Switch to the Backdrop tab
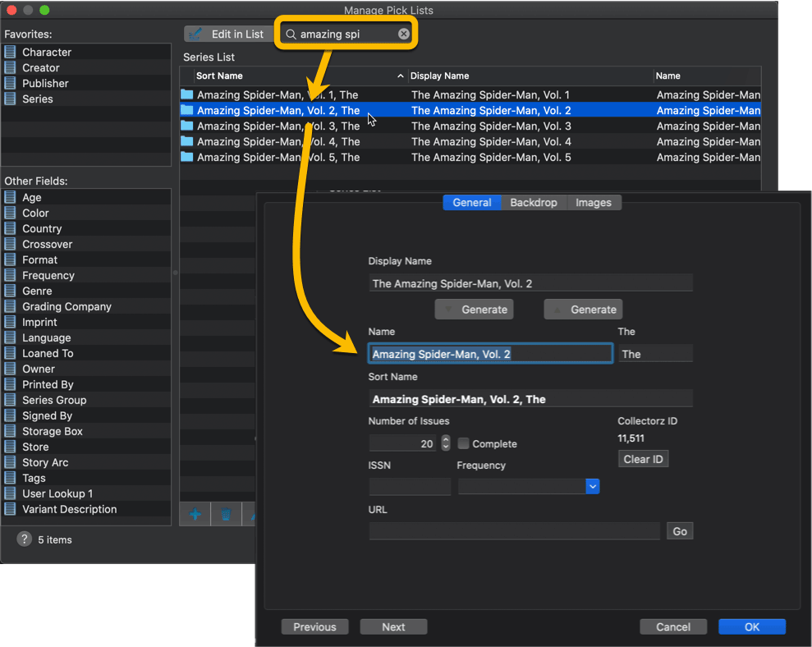The height and width of the screenshot is (647, 812). click(x=534, y=203)
